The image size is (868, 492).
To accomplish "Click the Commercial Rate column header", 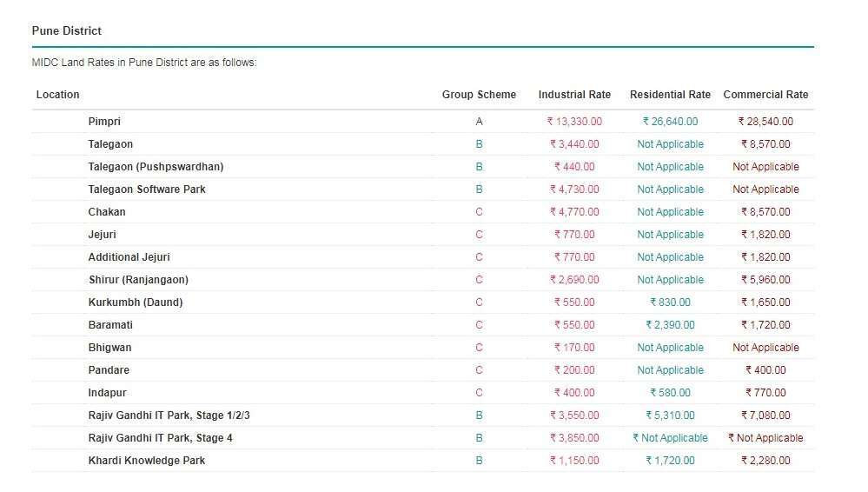I will coord(765,95).
